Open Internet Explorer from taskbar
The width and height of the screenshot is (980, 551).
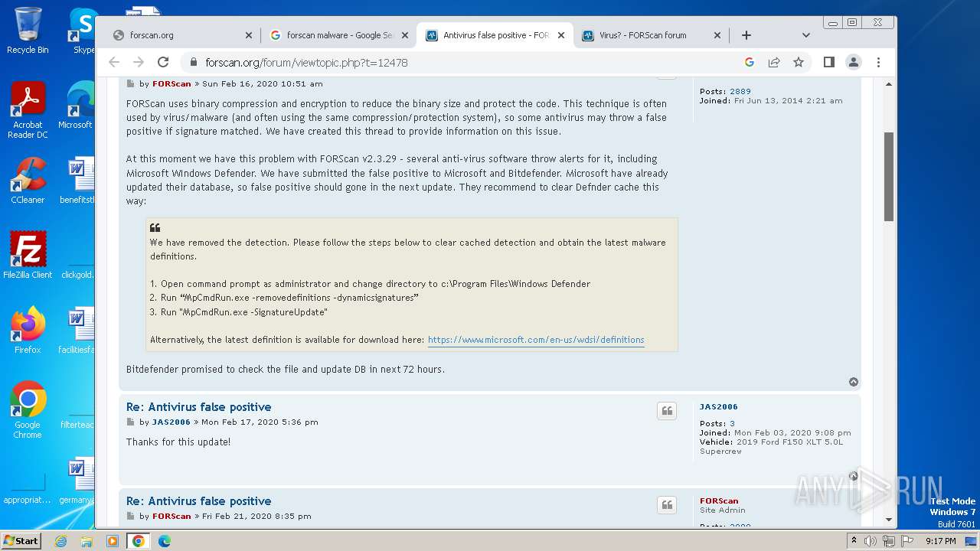pyautogui.click(x=60, y=541)
